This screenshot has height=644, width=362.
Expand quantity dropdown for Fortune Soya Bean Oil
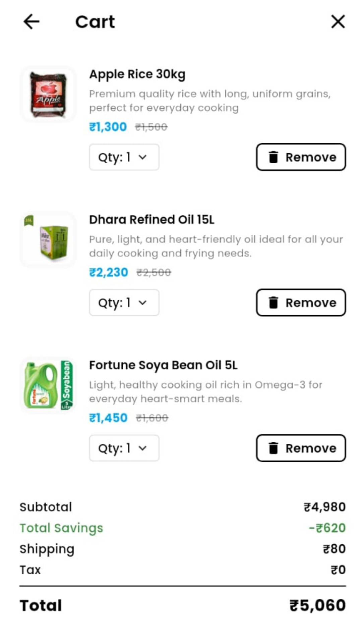[124, 448]
